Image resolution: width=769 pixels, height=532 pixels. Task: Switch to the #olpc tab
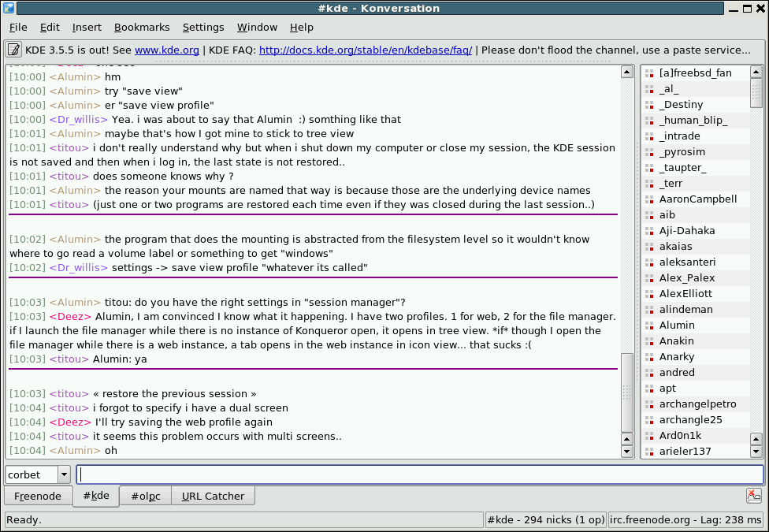(146, 496)
